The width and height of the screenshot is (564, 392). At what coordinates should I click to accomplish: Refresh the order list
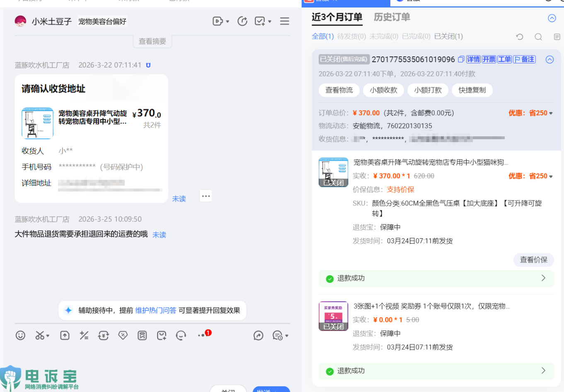tap(520, 37)
